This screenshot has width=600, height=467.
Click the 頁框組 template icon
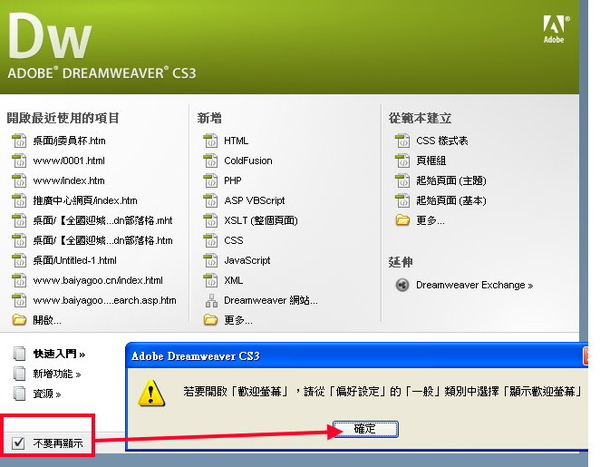(x=402, y=161)
